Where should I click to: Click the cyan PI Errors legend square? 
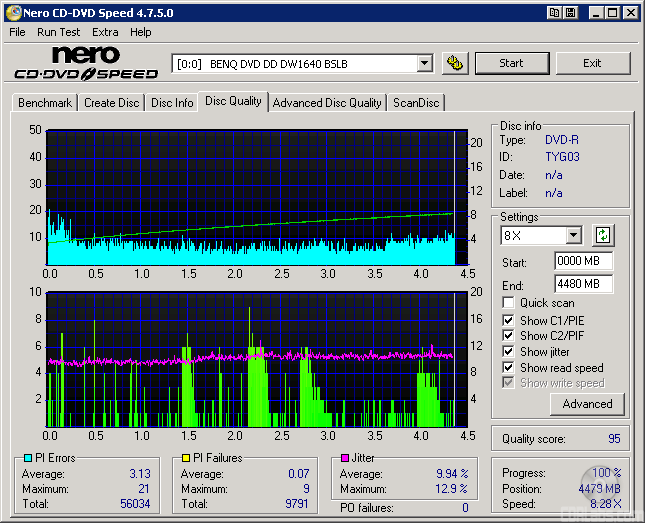pyautogui.click(x=27, y=458)
